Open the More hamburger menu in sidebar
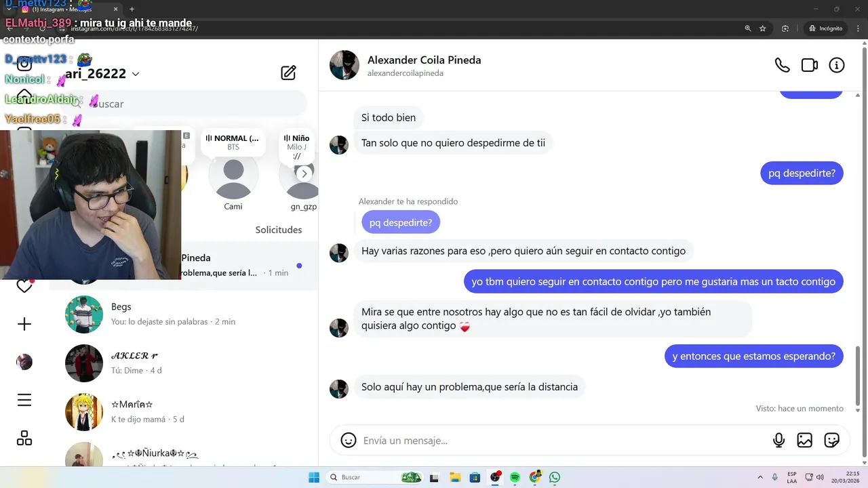The width and height of the screenshot is (868, 488). pyautogui.click(x=24, y=400)
